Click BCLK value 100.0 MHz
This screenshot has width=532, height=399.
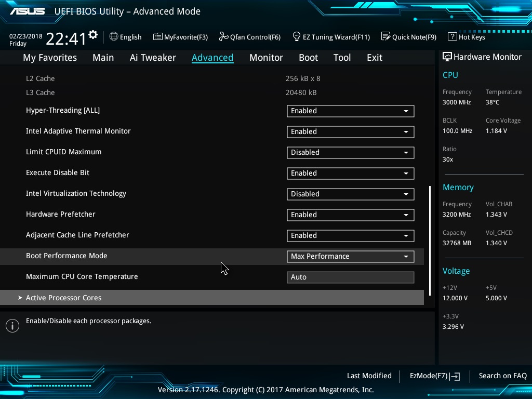(457, 130)
